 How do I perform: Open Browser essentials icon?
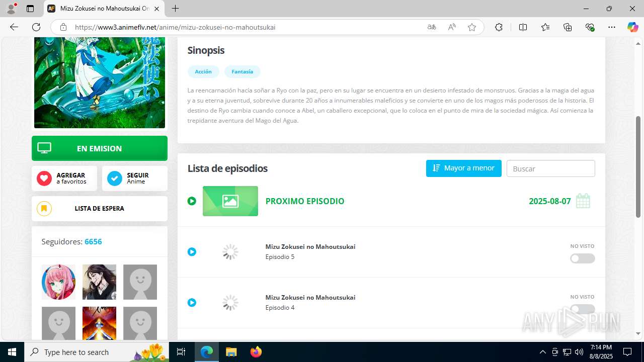pyautogui.click(x=590, y=27)
